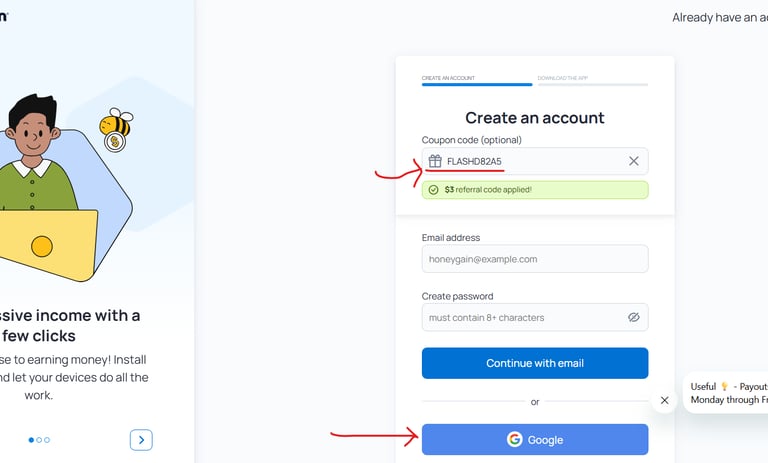Viewport: 768px width, 463px height.
Task: Select the first carousel dot
Action: (31, 439)
